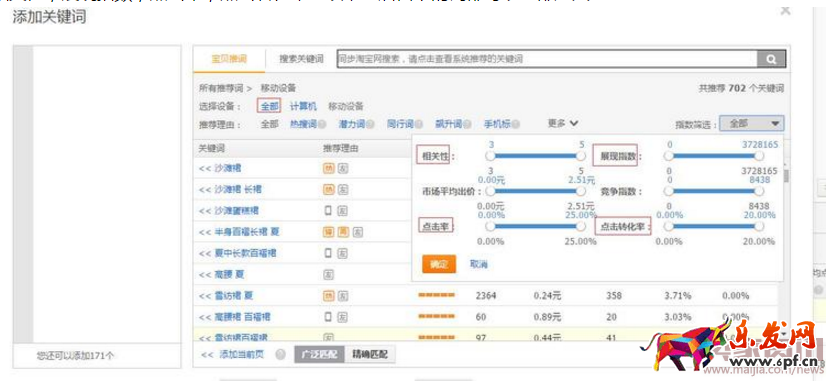The width and height of the screenshot is (828, 382).
Task: Add keyword 雪纺裙 夏
Action: [x=226, y=296]
